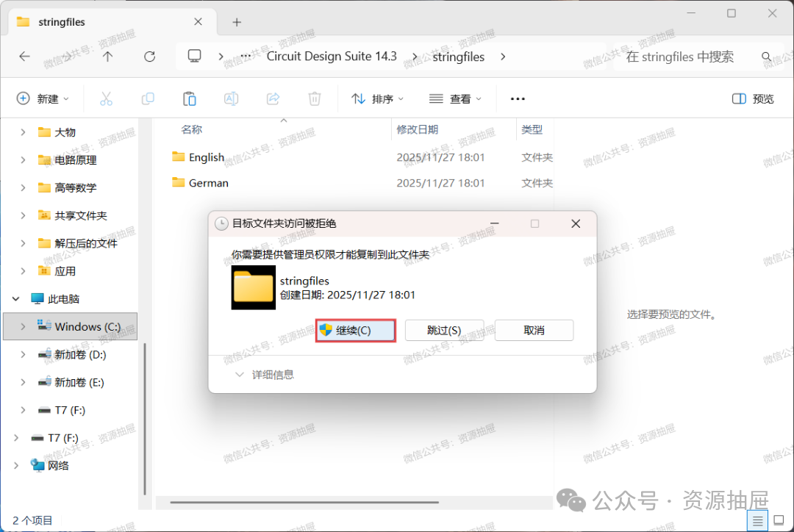
Task: Expand the 电路原理 folder tree node
Action: (23, 160)
